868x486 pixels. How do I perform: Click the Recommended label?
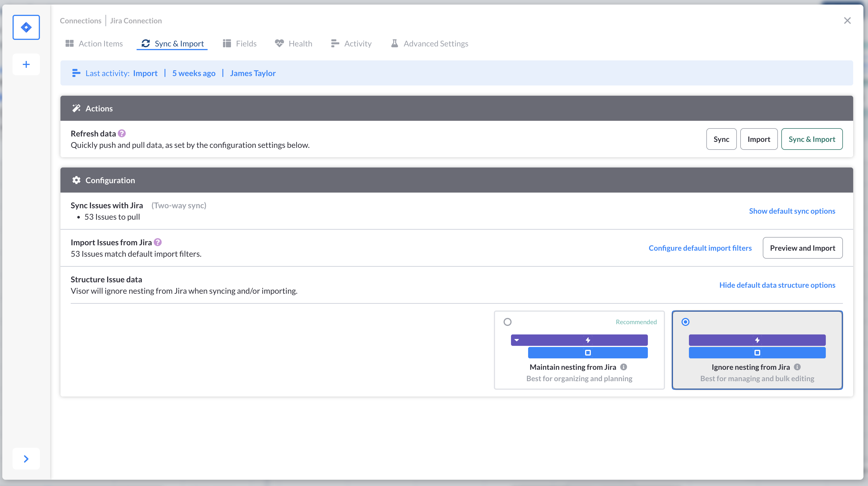[636, 322]
